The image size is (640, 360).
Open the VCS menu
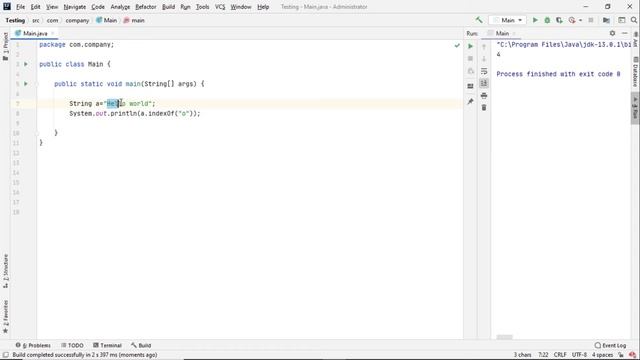(220, 7)
